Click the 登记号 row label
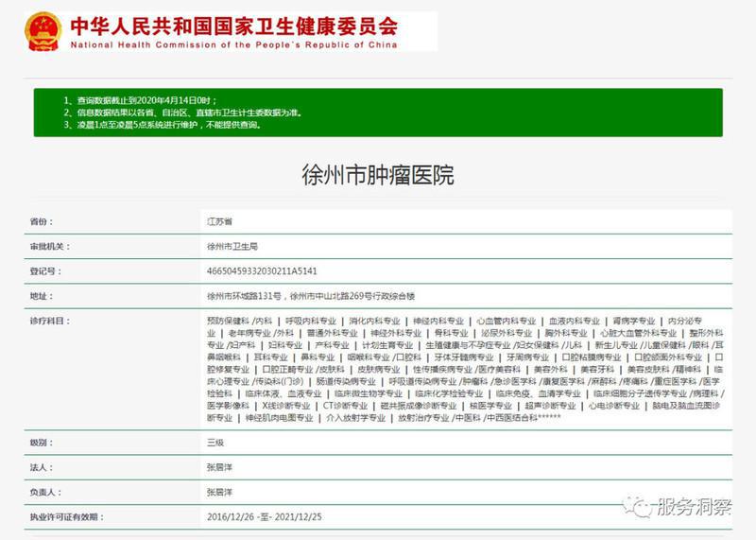The image size is (756, 540). tap(45, 270)
